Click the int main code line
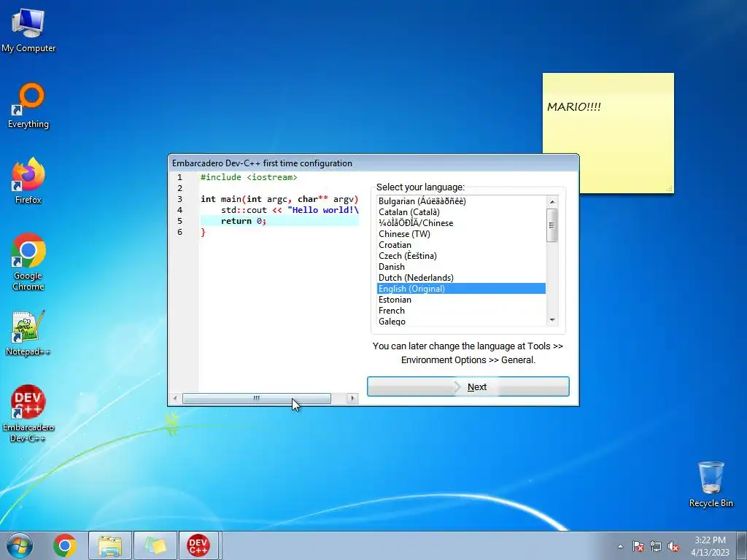 click(x=279, y=199)
